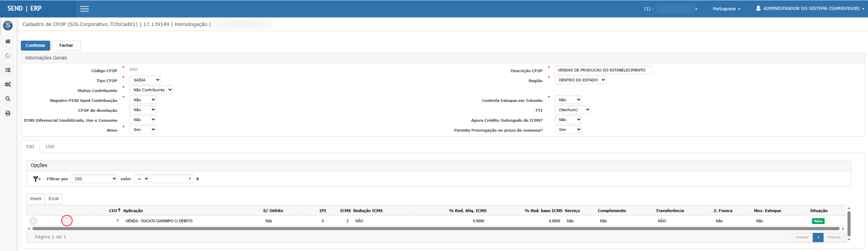Open the Tipo CFOP dropdown

tap(145, 80)
